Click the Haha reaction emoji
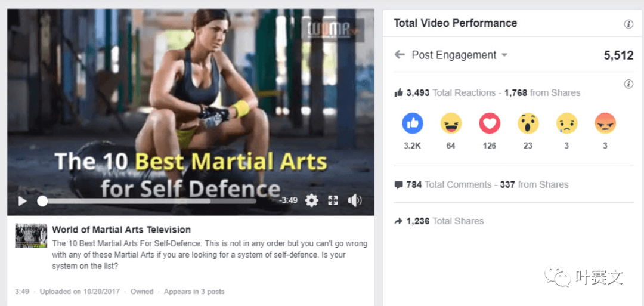This screenshot has width=644, height=306. pyautogui.click(x=451, y=123)
